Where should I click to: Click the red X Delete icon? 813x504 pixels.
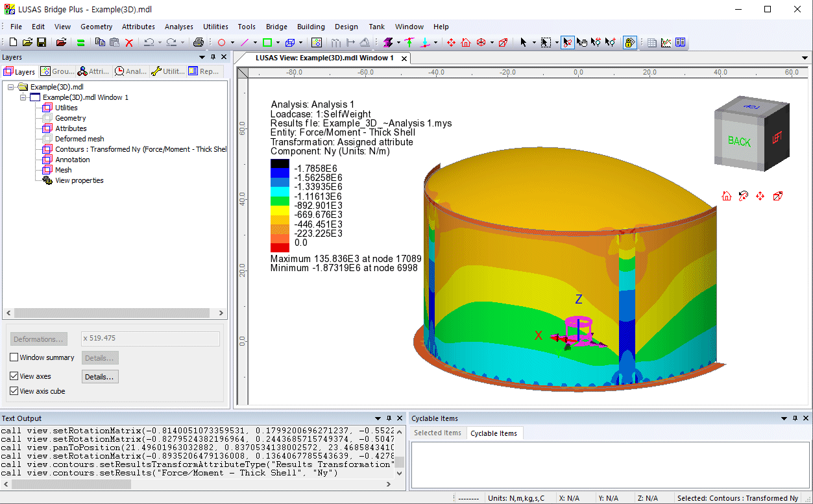(129, 43)
